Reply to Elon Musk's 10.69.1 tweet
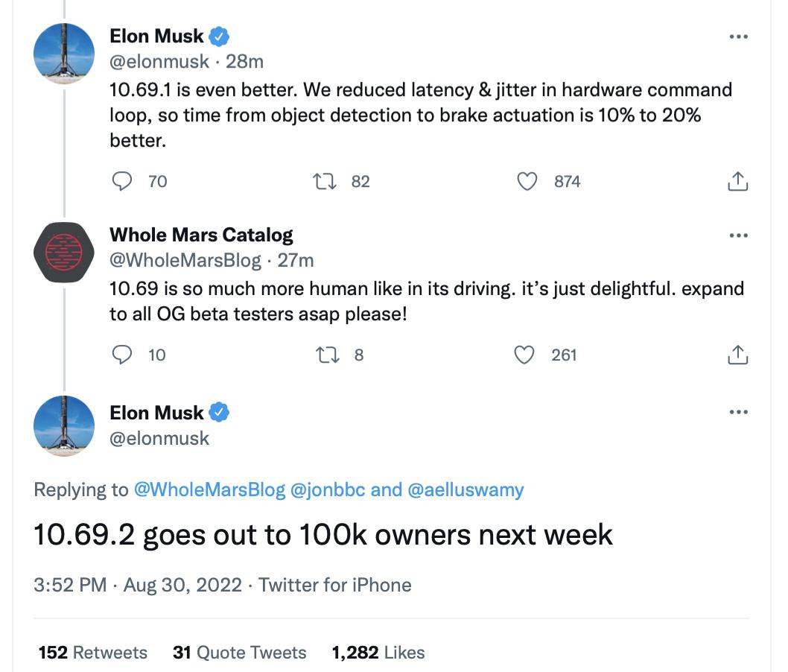This screenshot has height=672, width=788. click(x=121, y=181)
